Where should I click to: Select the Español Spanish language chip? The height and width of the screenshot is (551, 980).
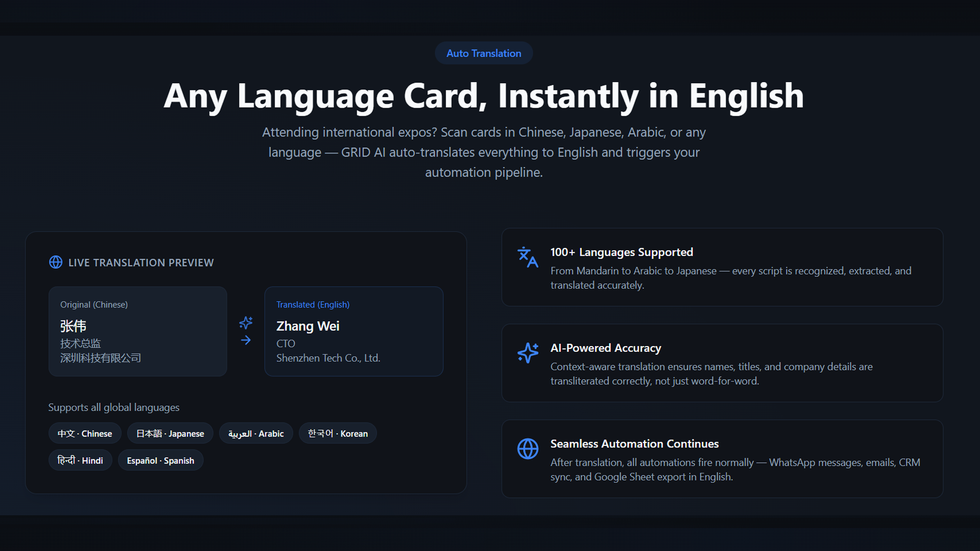click(x=160, y=460)
